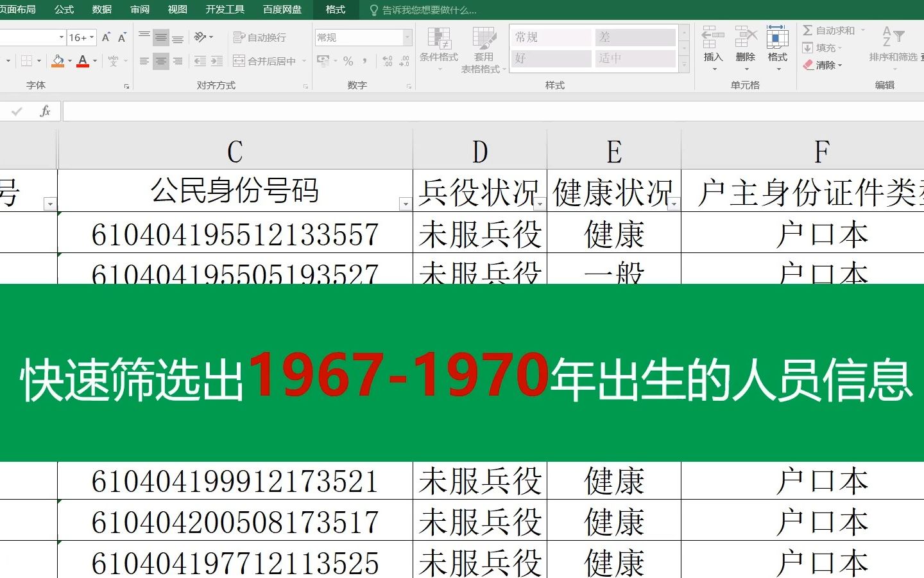924x578 pixels.
Task: Select the 差 cell style
Action: point(635,37)
